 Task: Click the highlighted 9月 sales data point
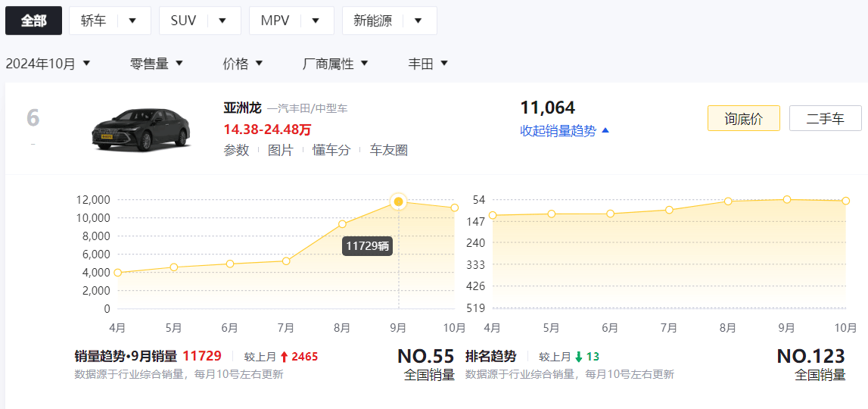click(399, 201)
